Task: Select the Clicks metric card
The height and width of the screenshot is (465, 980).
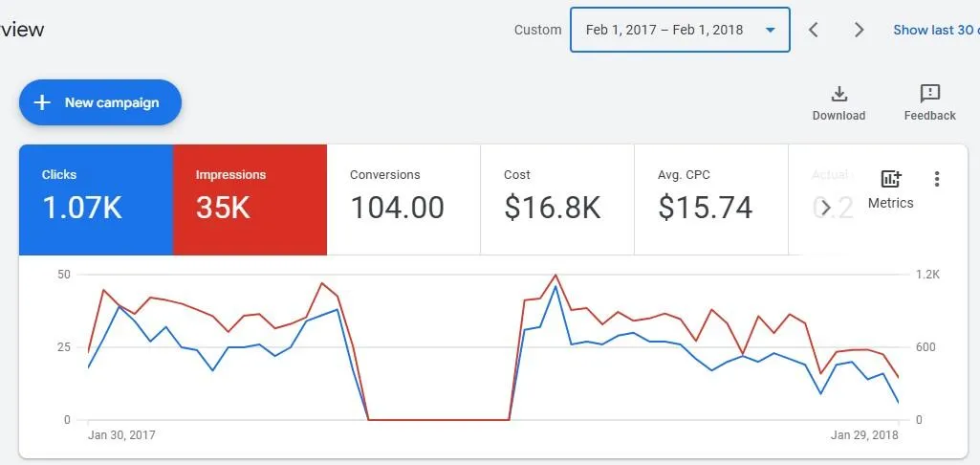Action: pyautogui.click(x=96, y=200)
